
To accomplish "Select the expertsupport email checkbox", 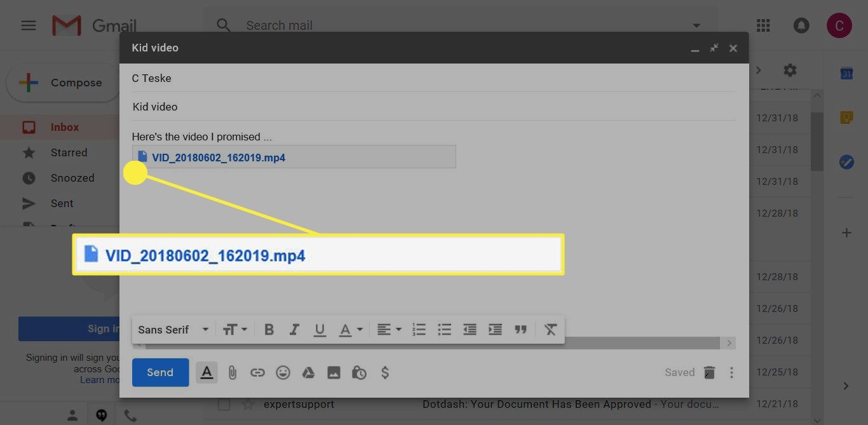I will pyautogui.click(x=224, y=404).
